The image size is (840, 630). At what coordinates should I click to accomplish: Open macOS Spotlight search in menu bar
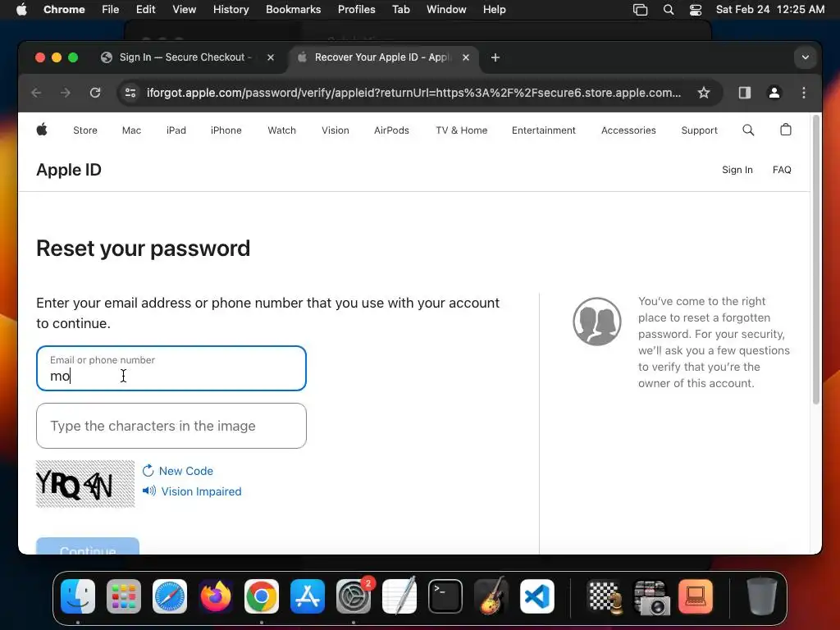(x=669, y=10)
